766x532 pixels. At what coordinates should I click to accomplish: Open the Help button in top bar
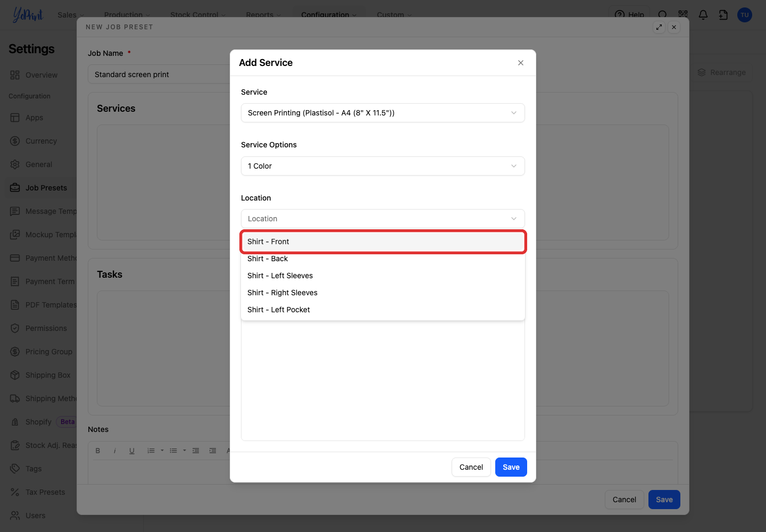click(630, 15)
